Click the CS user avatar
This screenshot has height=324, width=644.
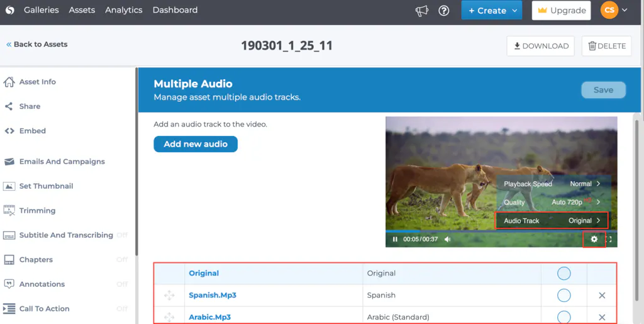point(609,10)
